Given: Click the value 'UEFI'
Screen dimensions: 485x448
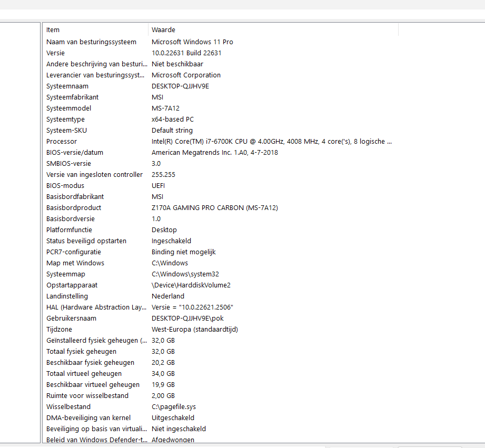Looking at the screenshot, I should point(158,186).
